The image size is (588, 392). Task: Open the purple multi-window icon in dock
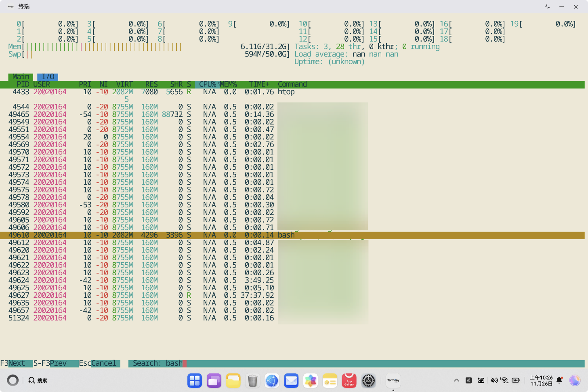click(x=214, y=381)
